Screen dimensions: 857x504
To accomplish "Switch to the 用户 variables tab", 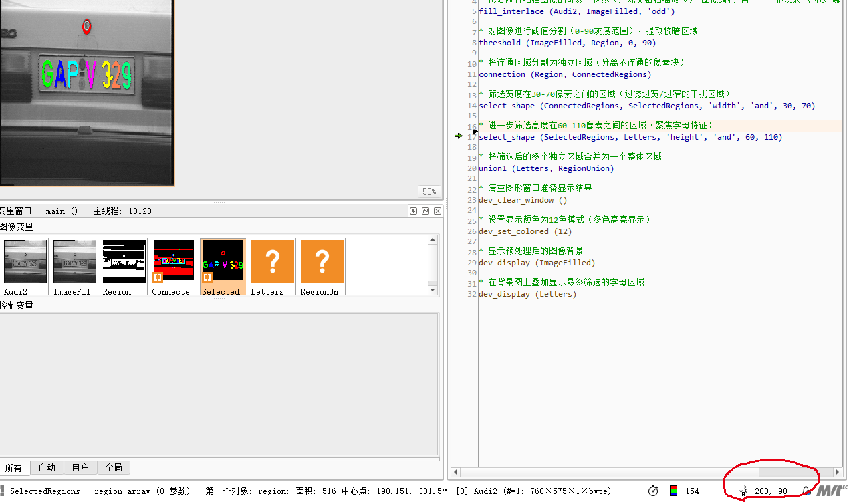I will [x=80, y=467].
